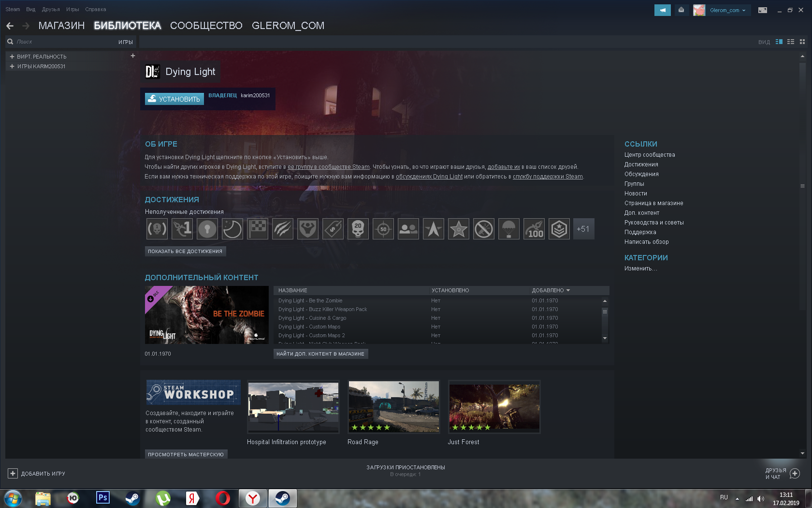The height and width of the screenshot is (508, 812).
Task: Select Dying Light - Buzz Killer Weapon Pack row
Action: pyautogui.click(x=437, y=309)
